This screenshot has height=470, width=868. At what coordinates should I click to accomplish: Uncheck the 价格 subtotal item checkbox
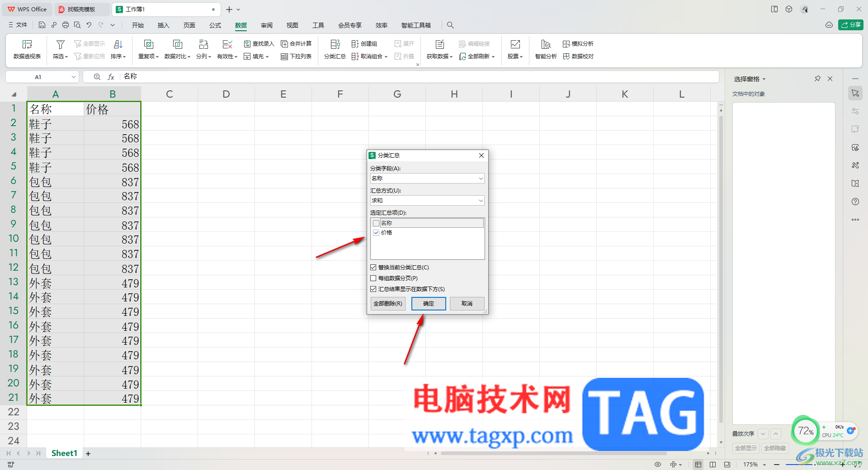[x=376, y=233]
